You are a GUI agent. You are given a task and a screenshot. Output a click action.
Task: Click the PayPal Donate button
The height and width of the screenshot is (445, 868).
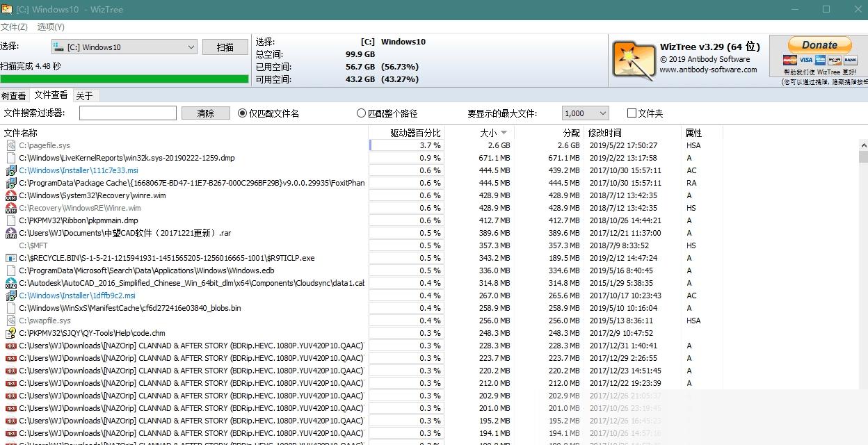(819, 45)
